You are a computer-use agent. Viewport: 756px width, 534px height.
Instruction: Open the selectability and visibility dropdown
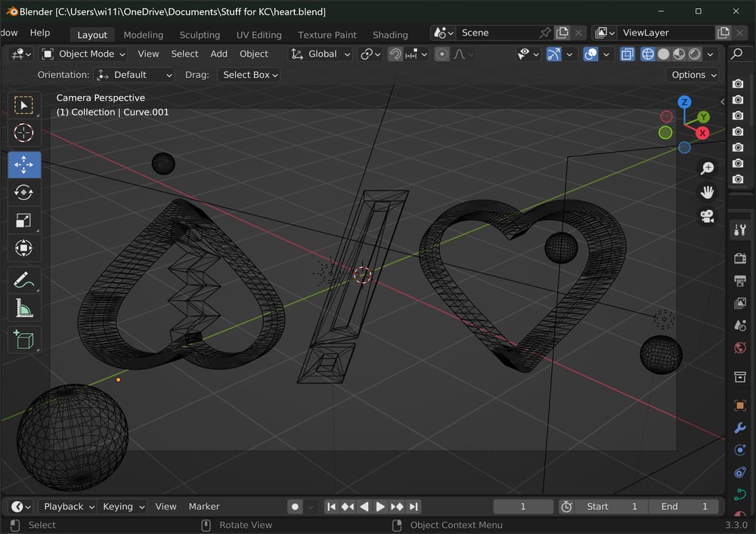(x=528, y=54)
